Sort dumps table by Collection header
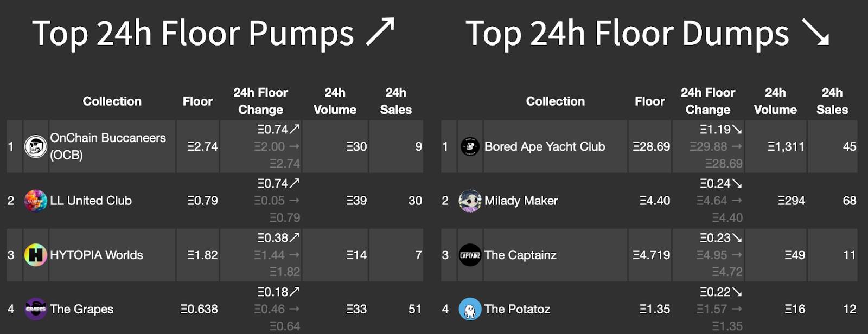This screenshot has width=868, height=334. [x=556, y=101]
